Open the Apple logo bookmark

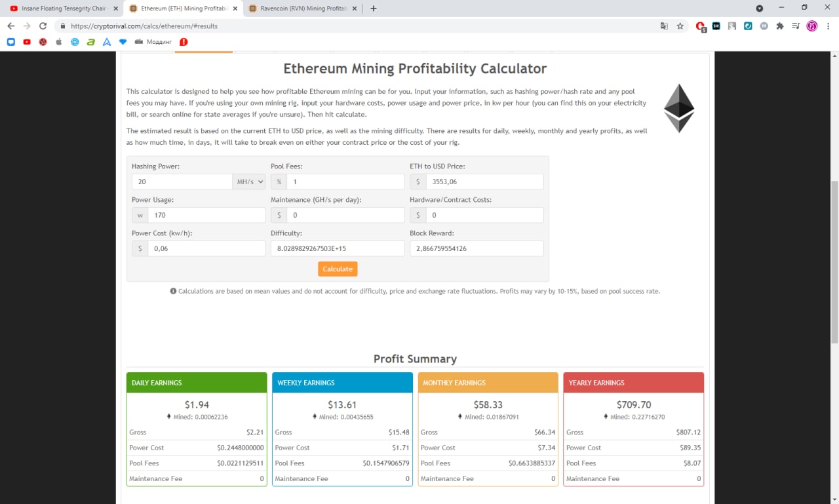point(59,42)
